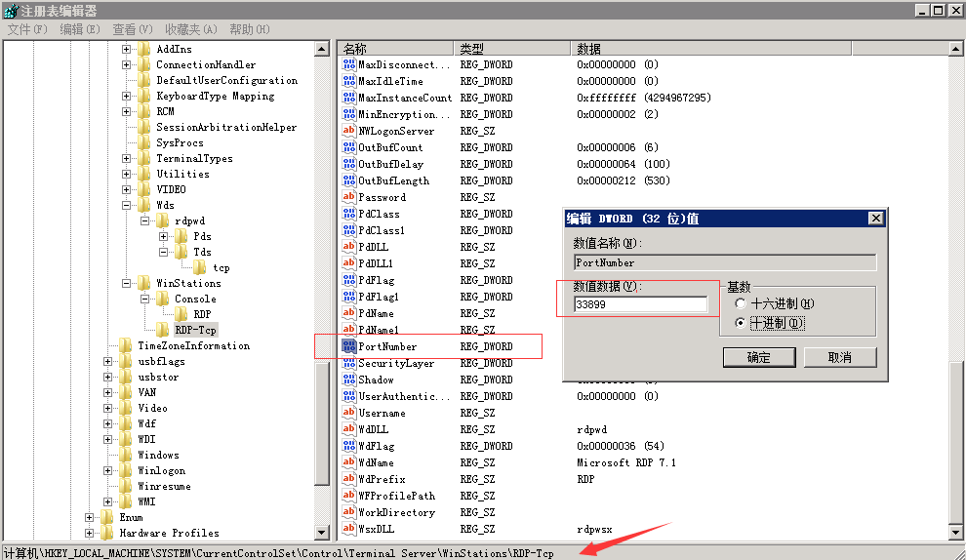This screenshot has height=560, width=966.
Task: Expand the AddIns tree node
Action: pos(126,49)
